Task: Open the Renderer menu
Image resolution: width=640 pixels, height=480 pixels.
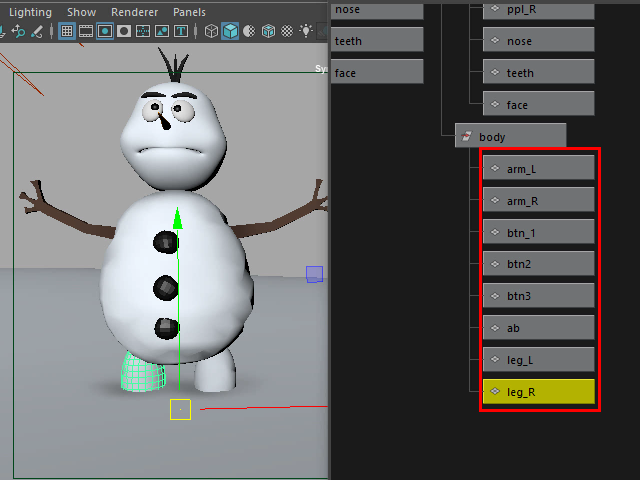Action: (x=134, y=12)
